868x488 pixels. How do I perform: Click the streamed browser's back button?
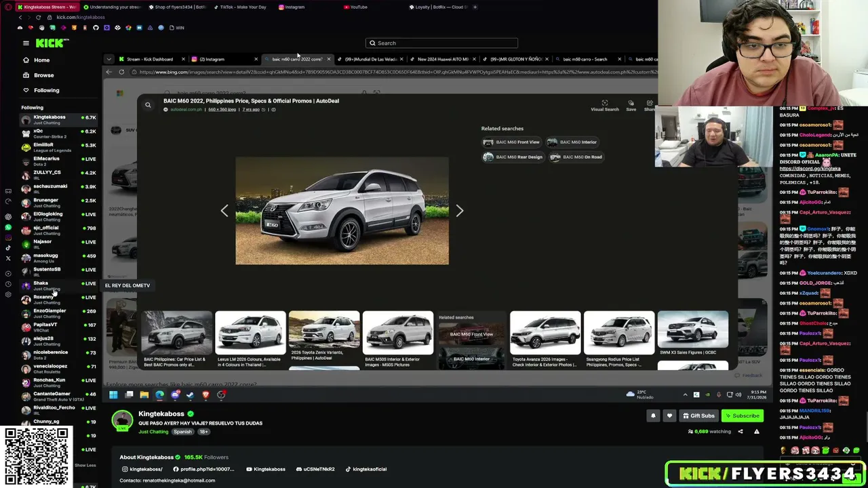point(109,72)
